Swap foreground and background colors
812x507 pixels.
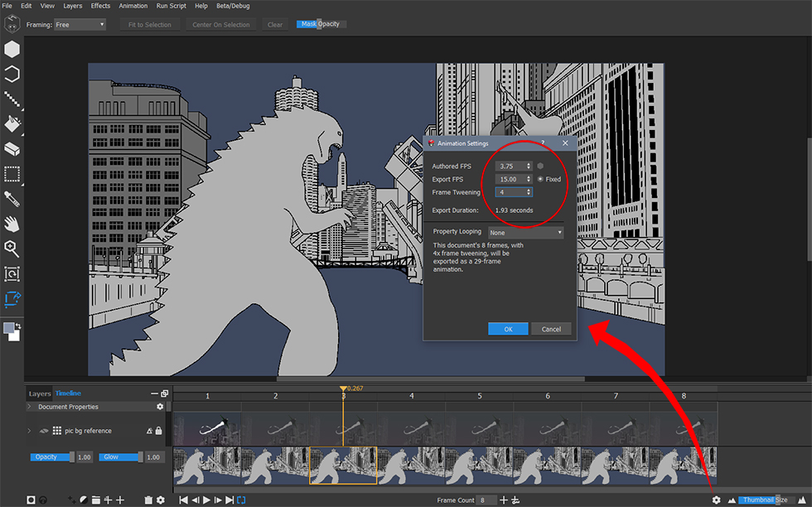[18, 326]
